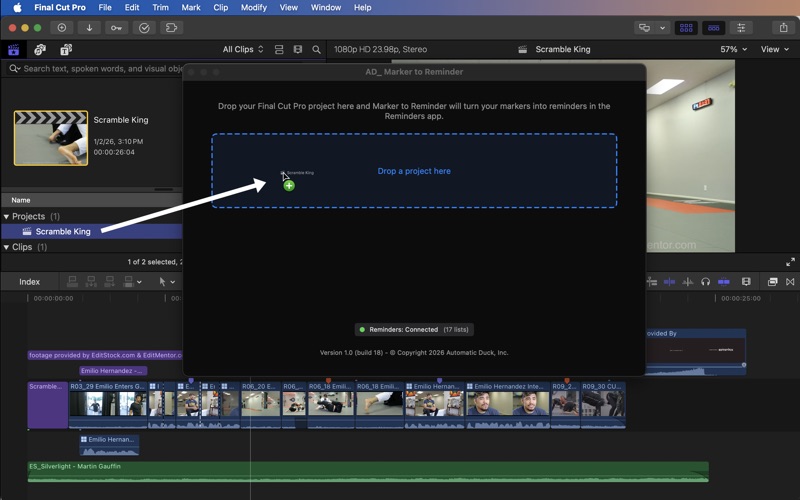Select Scramble King row in Projects list
The height and width of the screenshot is (500, 800).
coord(92,231)
